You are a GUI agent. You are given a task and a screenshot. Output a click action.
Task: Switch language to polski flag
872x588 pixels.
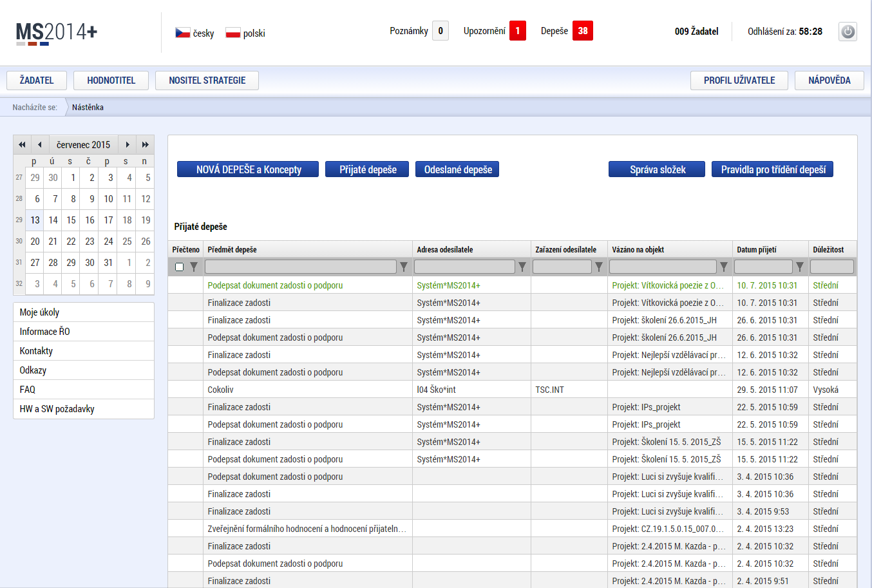(233, 33)
